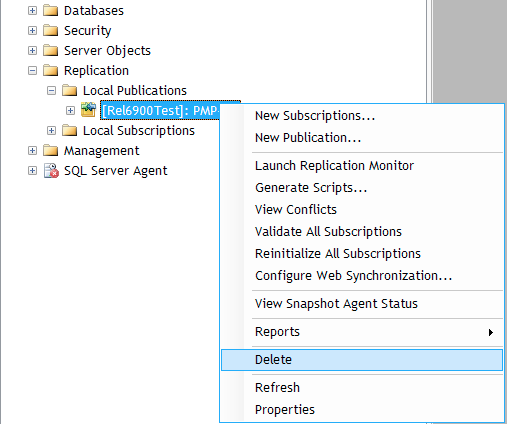Choose Delete from the context menu

point(362,360)
